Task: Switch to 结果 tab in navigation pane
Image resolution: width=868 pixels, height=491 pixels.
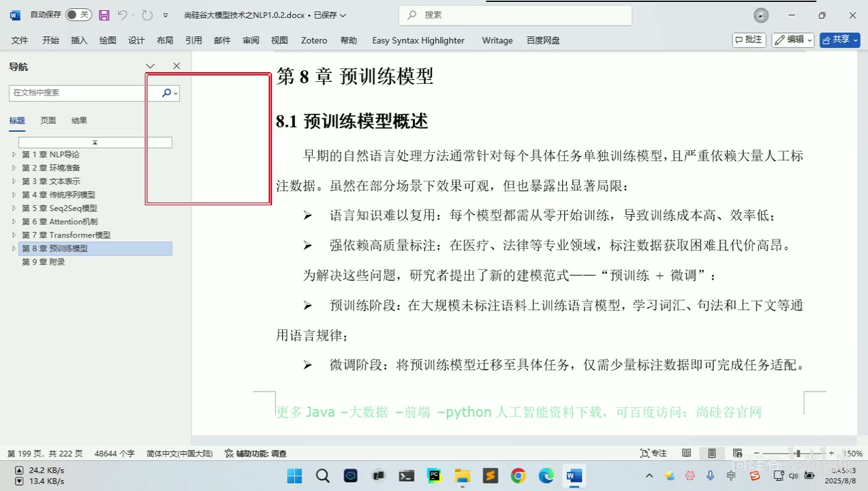Action: pyautogui.click(x=79, y=121)
